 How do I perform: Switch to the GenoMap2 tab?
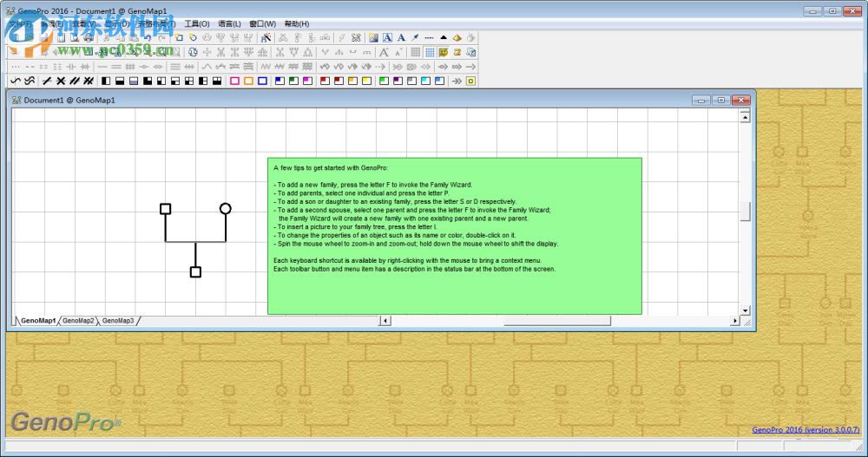[78, 320]
